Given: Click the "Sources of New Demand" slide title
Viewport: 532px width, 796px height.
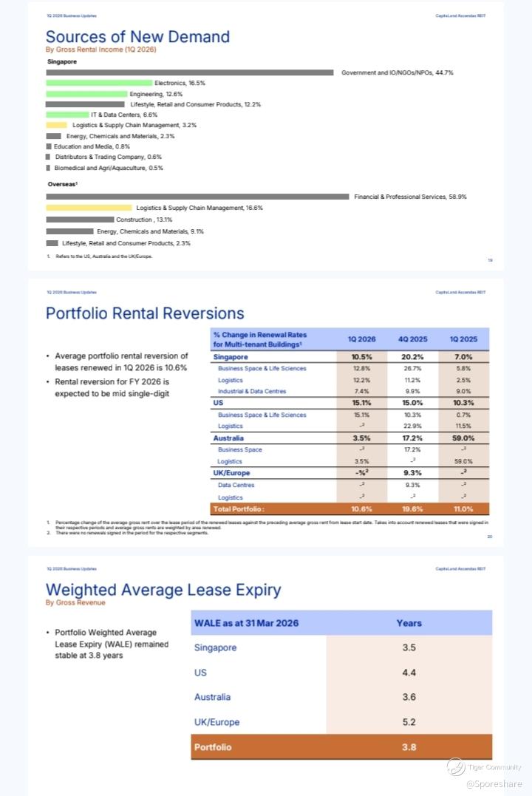Looking at the screenshot, I should tap(137, 36).
